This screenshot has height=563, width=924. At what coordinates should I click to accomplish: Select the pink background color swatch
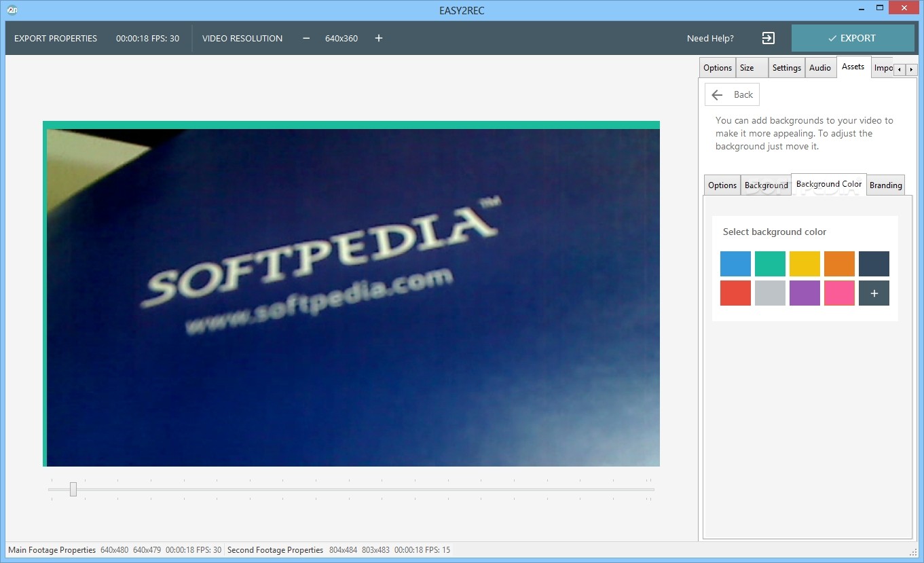click(839, 293)
